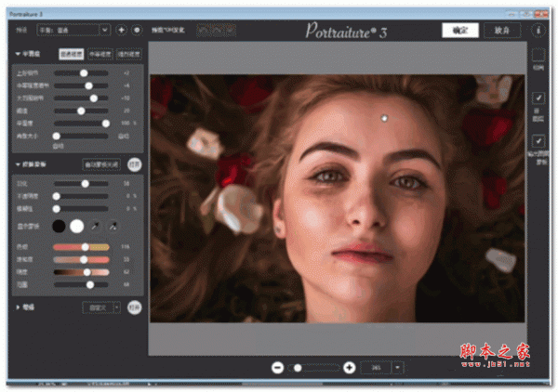Image resolution: width=558 pixels, height=392 pixels.
Task: Tick the top empty checkbox in right sidebar
Action: click(x=538, y=56)
